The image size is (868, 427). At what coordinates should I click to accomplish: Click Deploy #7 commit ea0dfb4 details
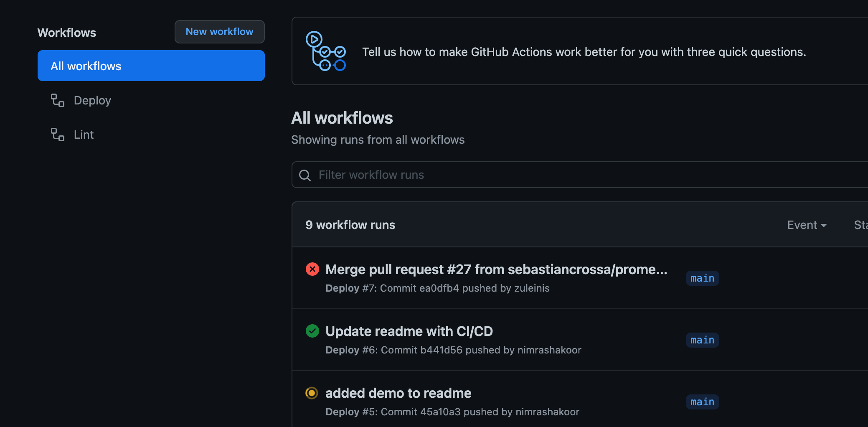click(437, 288)
